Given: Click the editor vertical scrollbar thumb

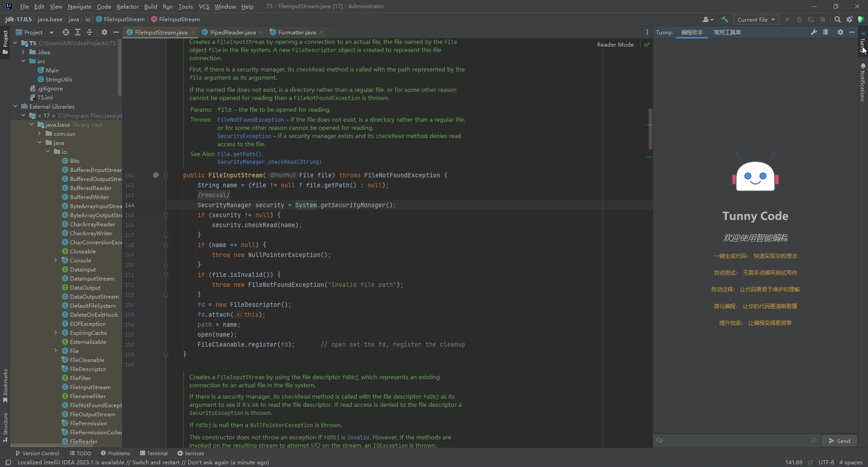Looking at the screenshot, I should point(650,129).
